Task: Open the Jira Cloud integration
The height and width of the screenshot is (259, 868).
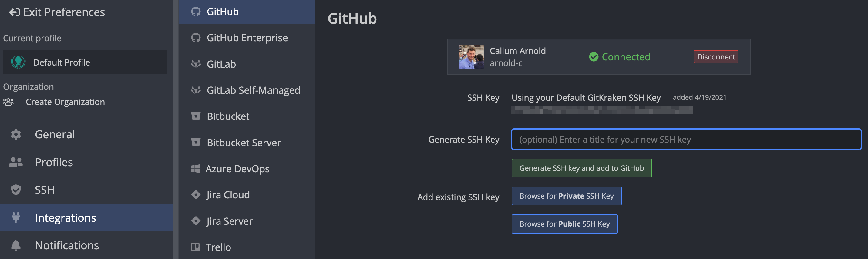Action: (x=228, y=195)
